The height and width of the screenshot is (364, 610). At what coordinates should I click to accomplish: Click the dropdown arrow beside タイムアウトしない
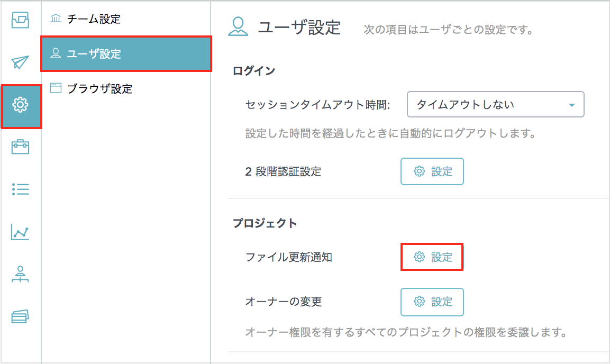[x=571, y=105]
